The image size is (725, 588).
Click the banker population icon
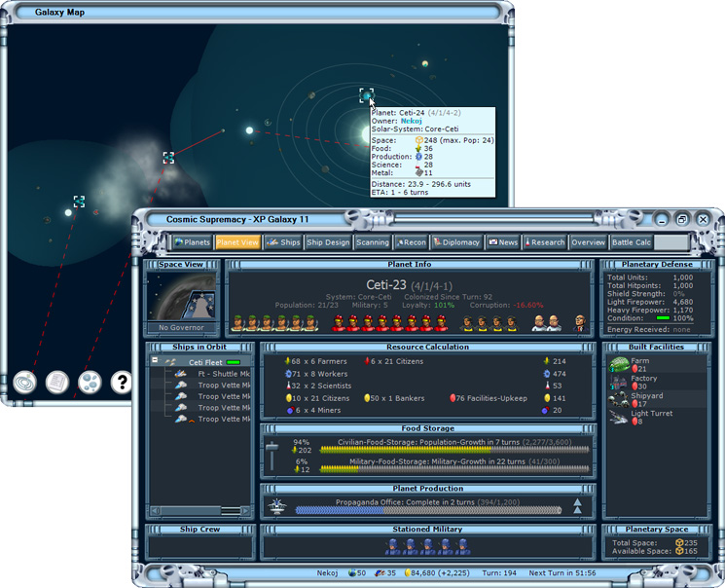tap(580, 323)
